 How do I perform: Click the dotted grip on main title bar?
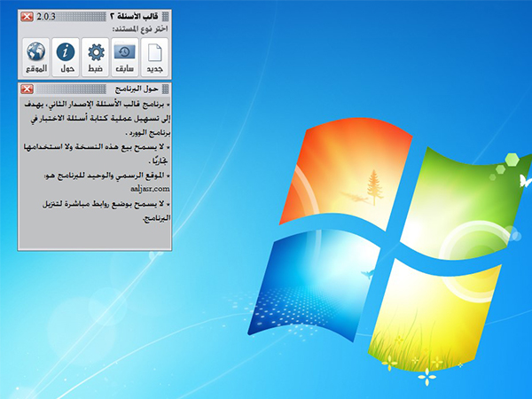click(82, 17)
